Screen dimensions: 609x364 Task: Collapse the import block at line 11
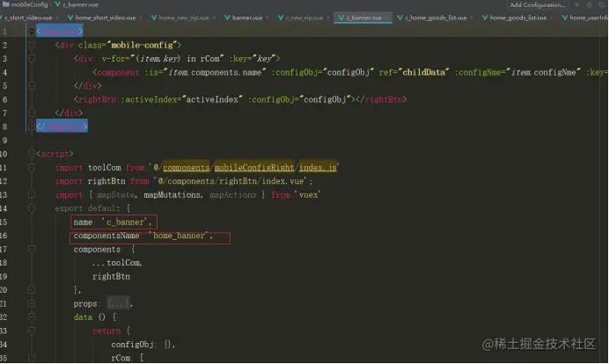point(32,168)
